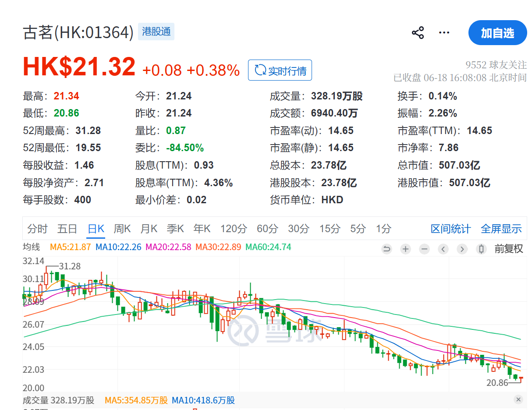Switch to the 五日 chart tab
Screen dimensions: 532x410
[x=67, y=229]
